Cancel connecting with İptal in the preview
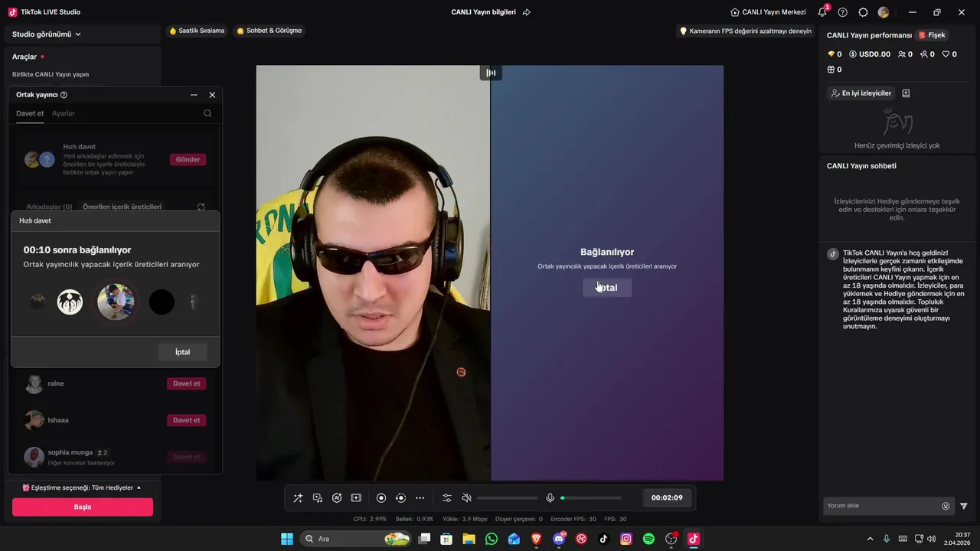Screen dimensions: 980x551 607,288
